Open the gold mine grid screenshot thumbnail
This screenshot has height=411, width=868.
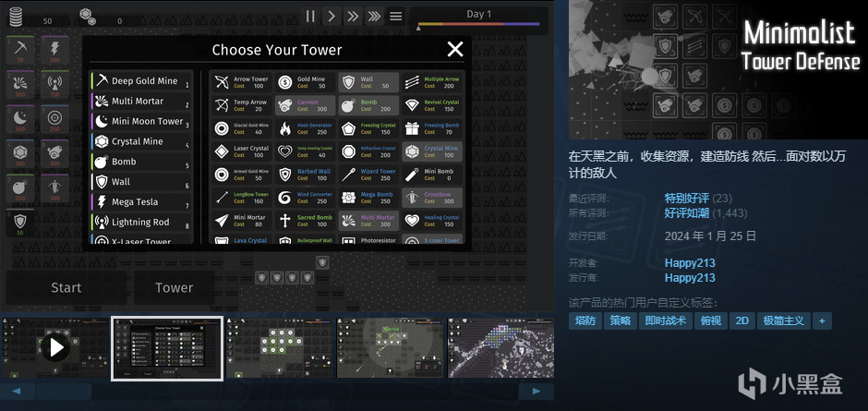280,348
